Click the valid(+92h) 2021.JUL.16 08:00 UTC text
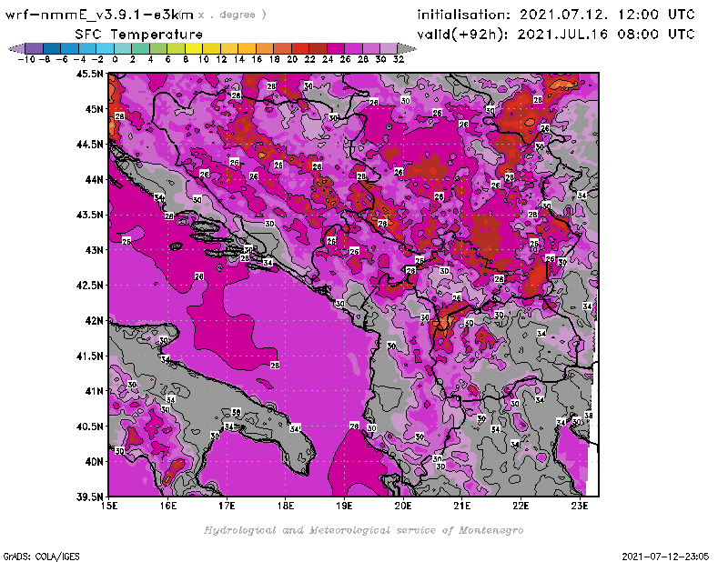728x562 pixels. point(556,35)
